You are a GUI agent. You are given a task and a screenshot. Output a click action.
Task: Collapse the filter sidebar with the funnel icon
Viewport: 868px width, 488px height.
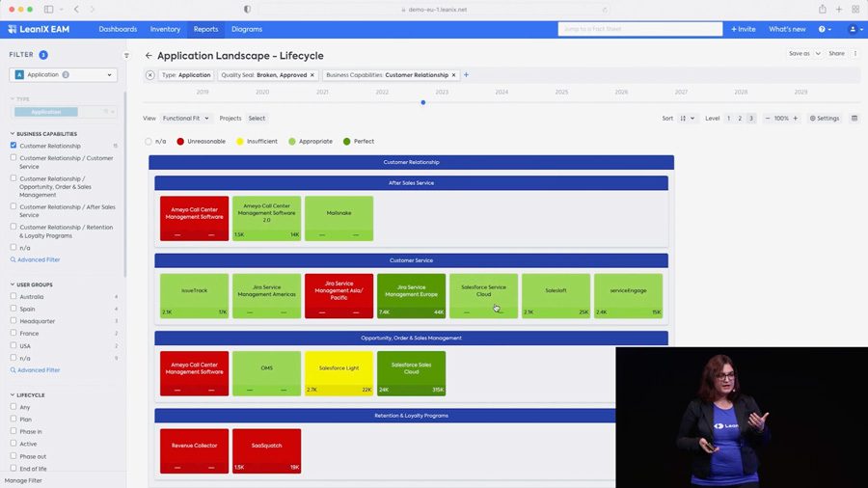coord(126,55)
